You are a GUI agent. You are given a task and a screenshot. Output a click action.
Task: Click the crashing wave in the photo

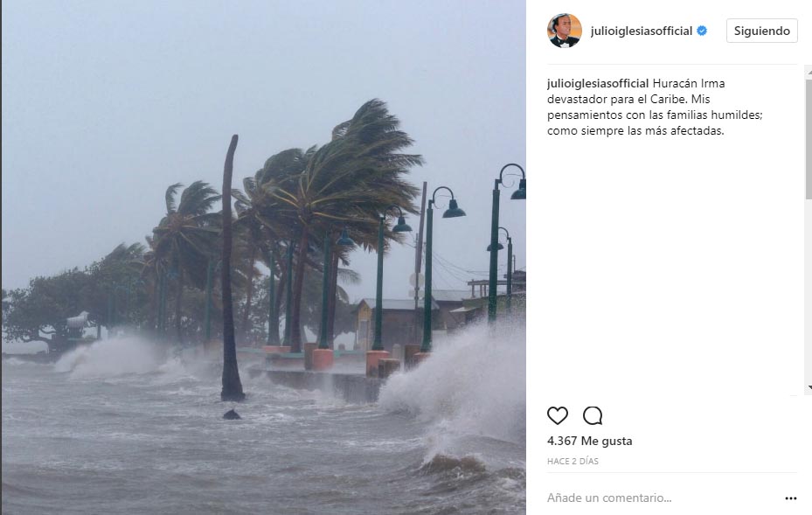coord(455,383)
